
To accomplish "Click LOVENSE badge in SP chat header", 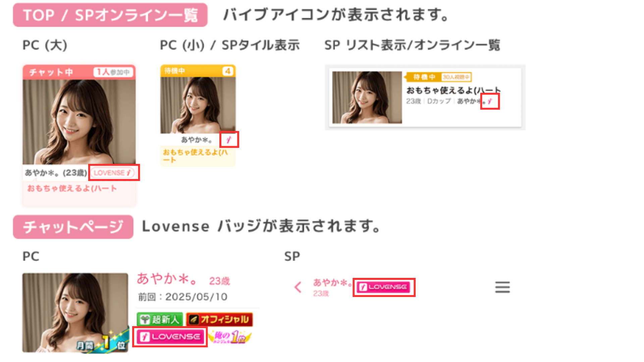I will (x=384, y=287).
